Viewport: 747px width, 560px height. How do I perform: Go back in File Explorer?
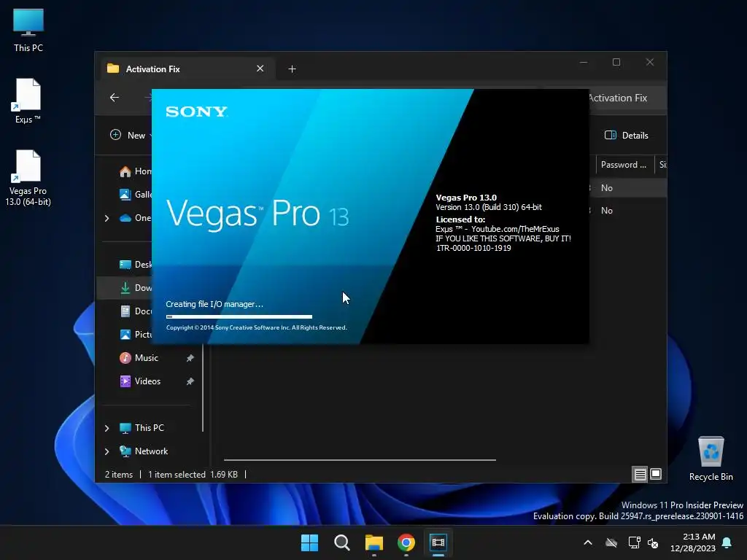click(x=115, y=98)
